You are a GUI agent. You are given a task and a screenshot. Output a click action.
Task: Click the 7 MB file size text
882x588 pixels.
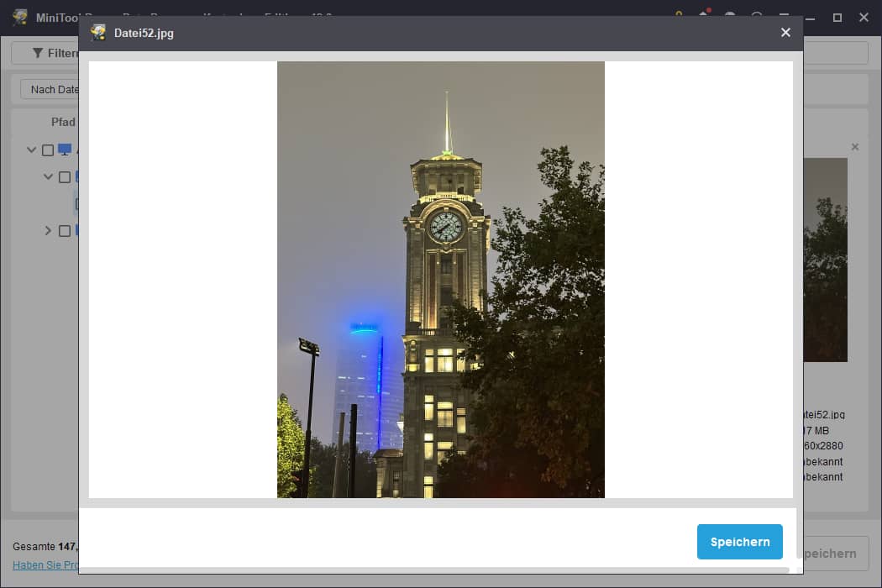[816, 430]
